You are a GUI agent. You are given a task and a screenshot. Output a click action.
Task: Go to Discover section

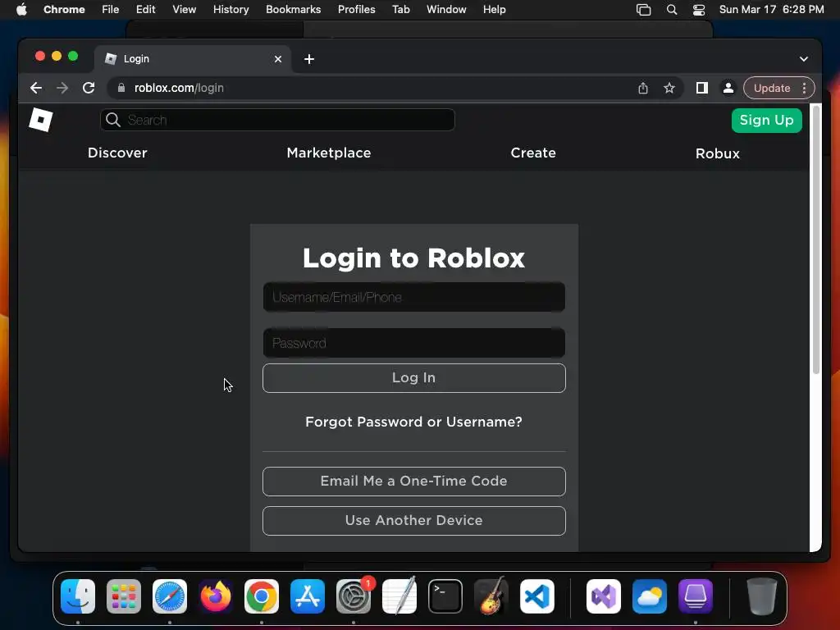117,153
